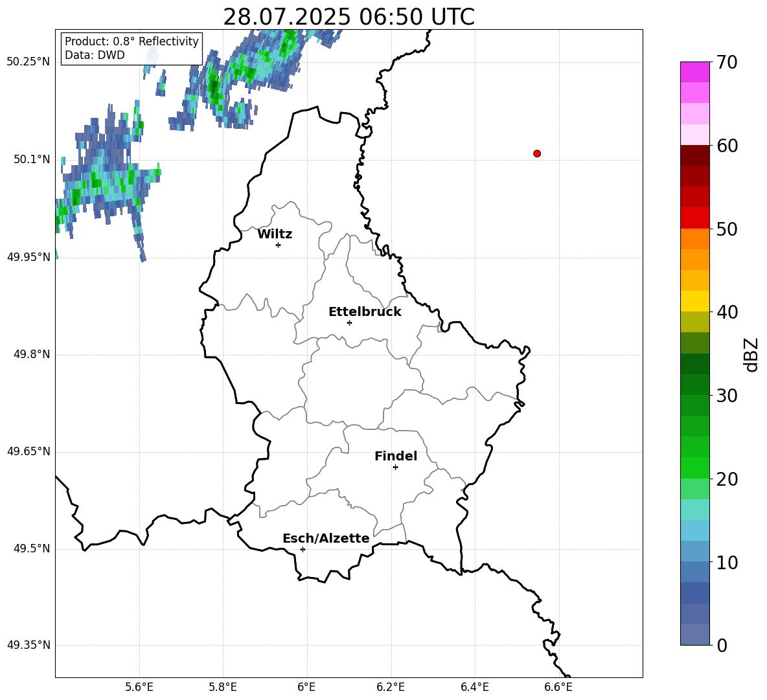
Task: Select the Esch/Alzette city label
Action: click(x=326, y=539)
